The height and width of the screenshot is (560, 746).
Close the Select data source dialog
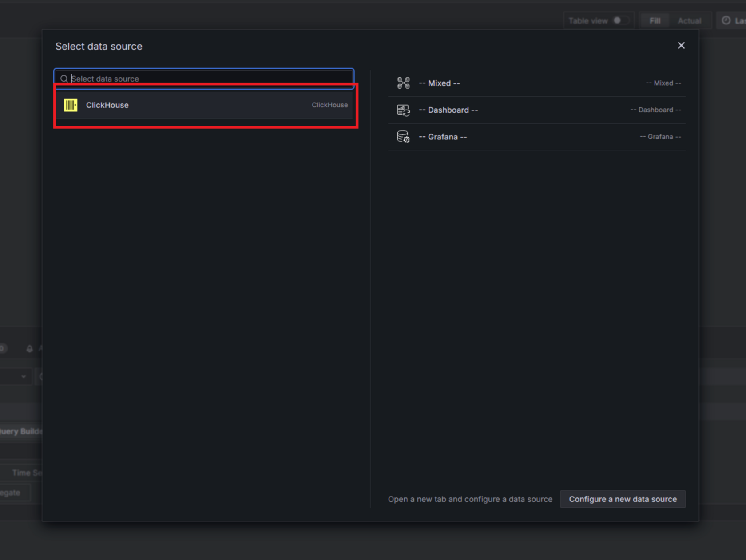click(x=681, y=46)
